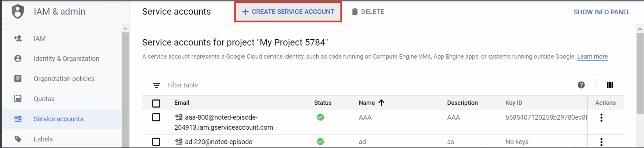Open the table help question-mark icon
This screenshot has height=148, width=644.
(581, 85)
